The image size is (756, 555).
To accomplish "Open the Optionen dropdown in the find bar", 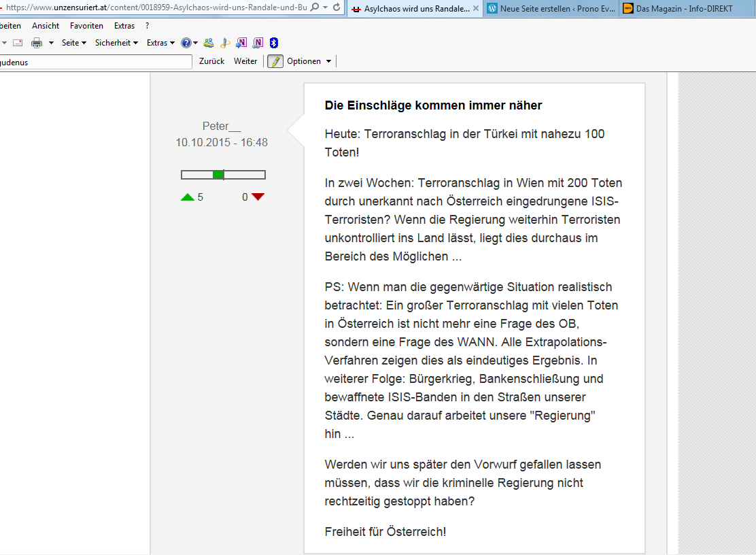I will [x=309, y=61].
